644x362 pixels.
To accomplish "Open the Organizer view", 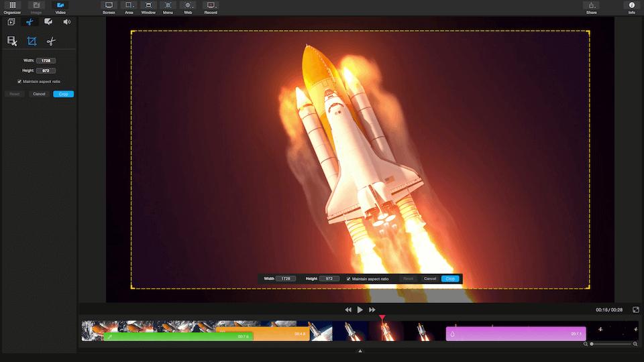I will tap(12, 7).
